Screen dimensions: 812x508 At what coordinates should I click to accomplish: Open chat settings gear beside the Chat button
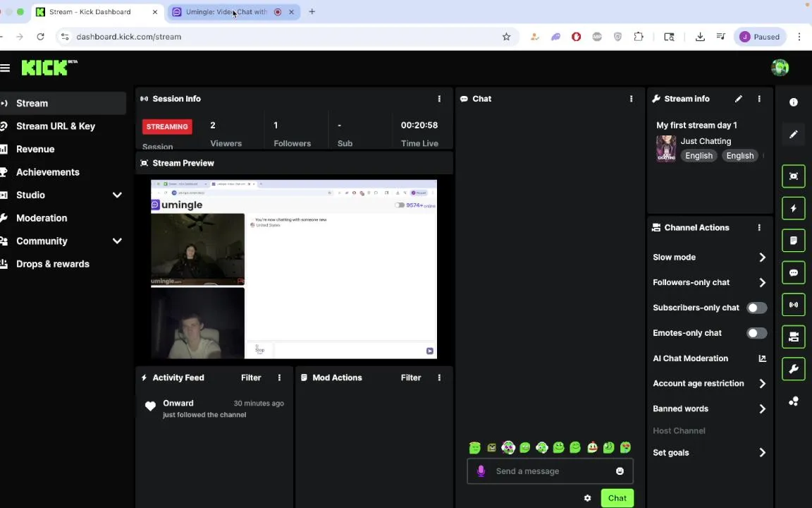(587, 498)
